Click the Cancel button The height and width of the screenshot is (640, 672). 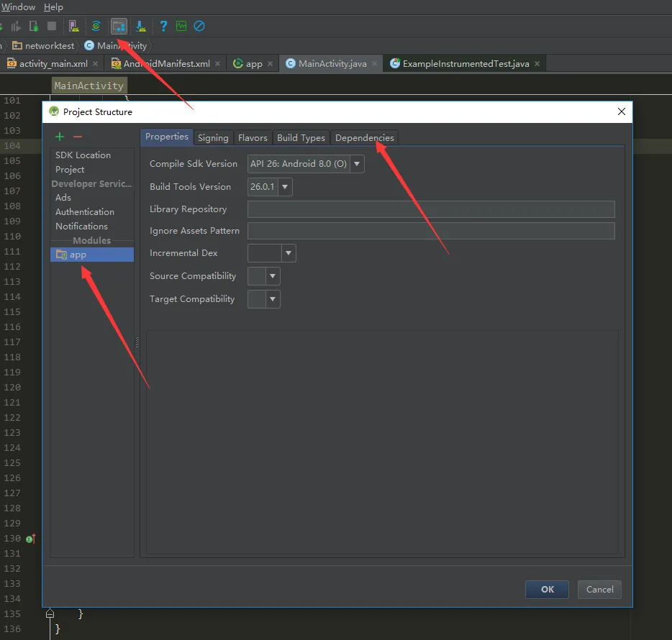pos(599,590)
